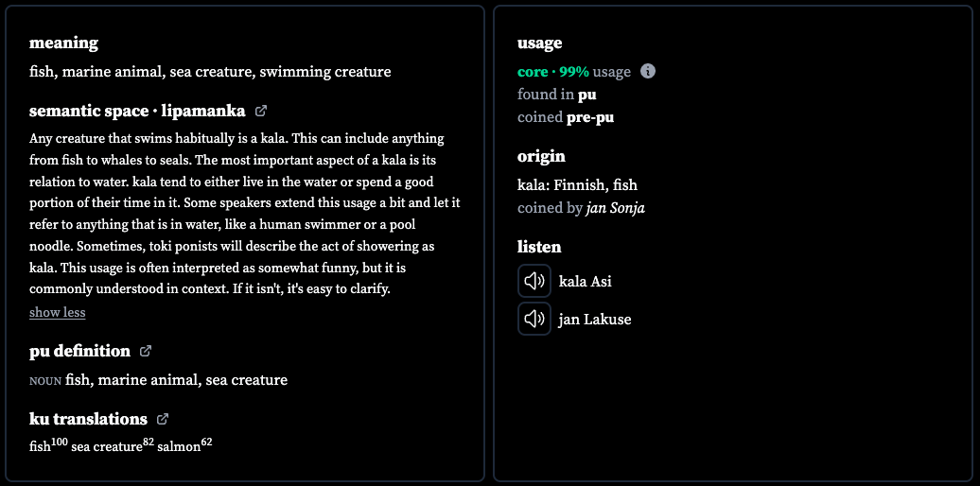The image size is (980, 486).
Task: Open ku translations external link icon
Action: coord(163,419)
